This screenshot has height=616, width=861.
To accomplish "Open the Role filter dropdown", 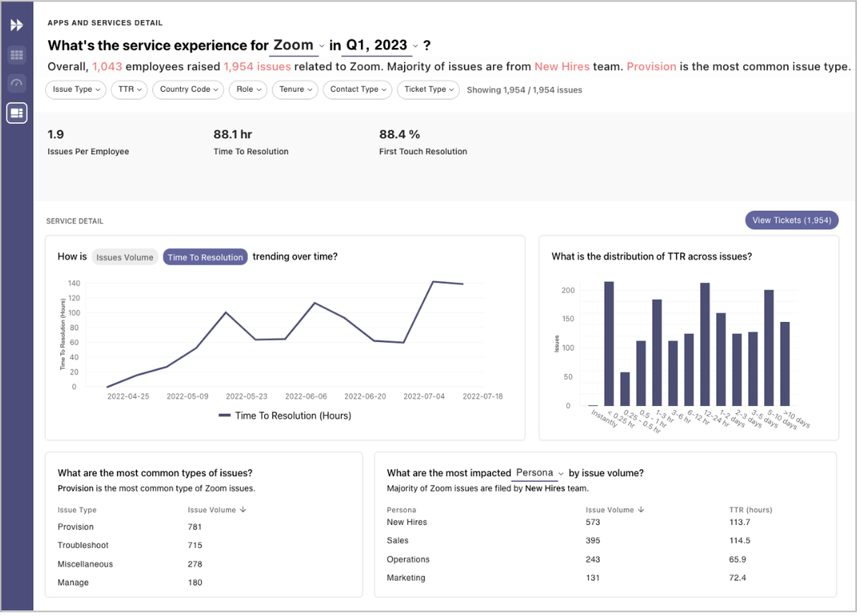I will 248,90.
